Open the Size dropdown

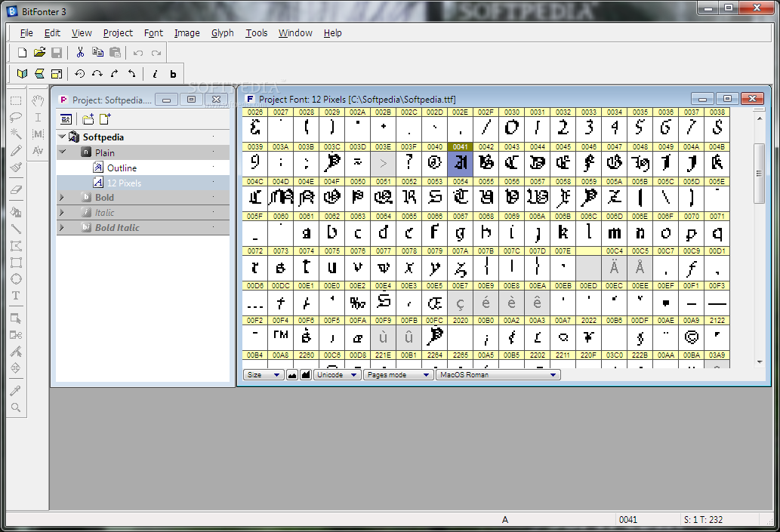click(264, 375)
